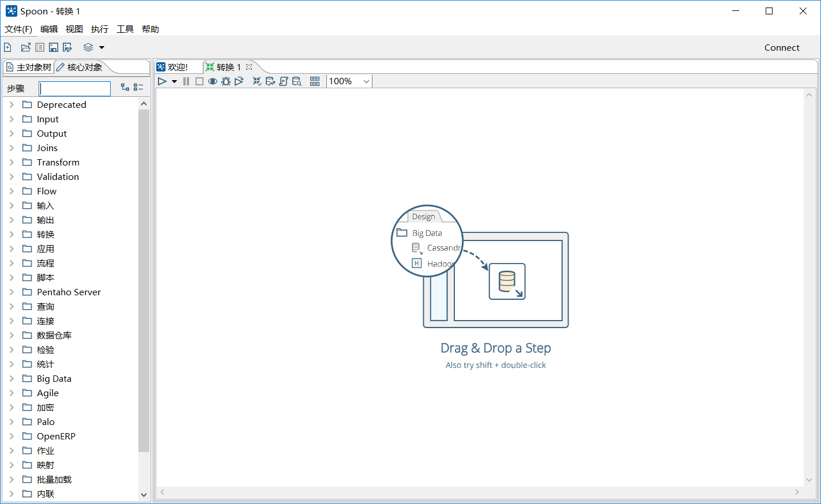Click the Impact analysis icon
This screenshot has width=821, height=504.
(270, 81)
